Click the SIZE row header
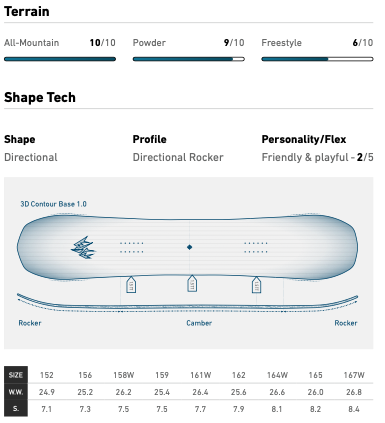The height and width of the screenshot is (423, 385). click(16, 375)
